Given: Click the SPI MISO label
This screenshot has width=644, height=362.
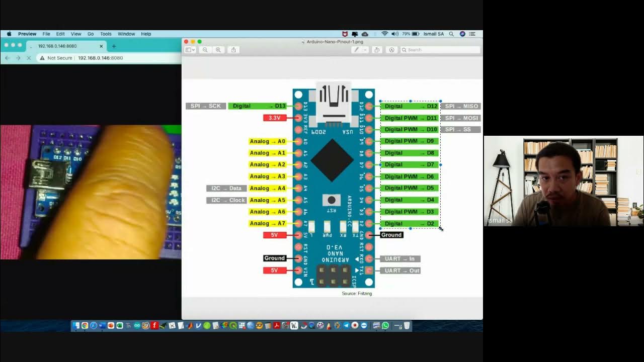Looking at the screenshot, I should point(461,106).
